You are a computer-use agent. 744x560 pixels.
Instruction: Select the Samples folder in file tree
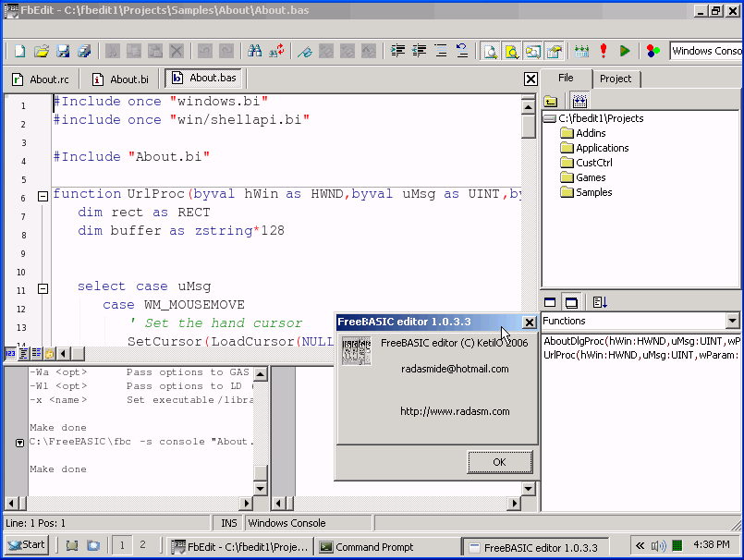593,192
